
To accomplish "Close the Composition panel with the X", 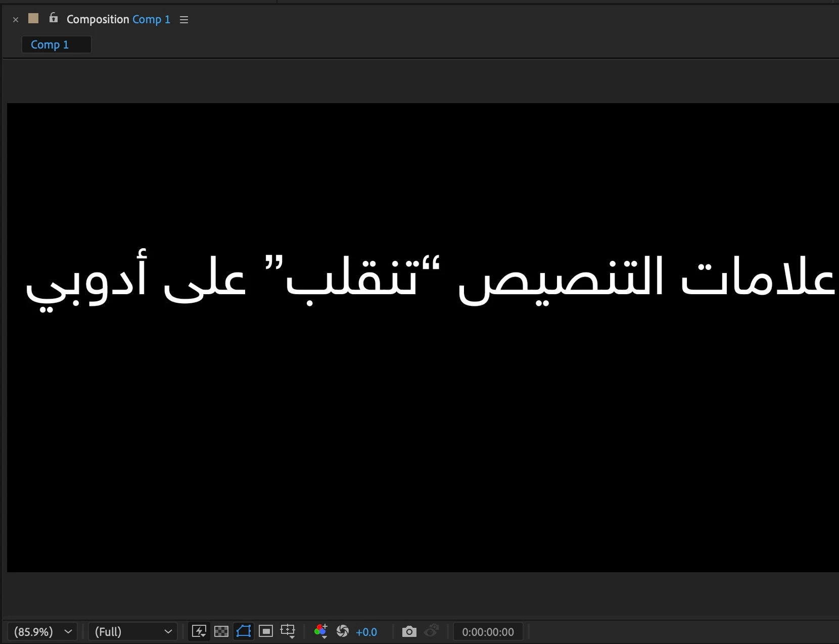I will [x=16, y=20].
